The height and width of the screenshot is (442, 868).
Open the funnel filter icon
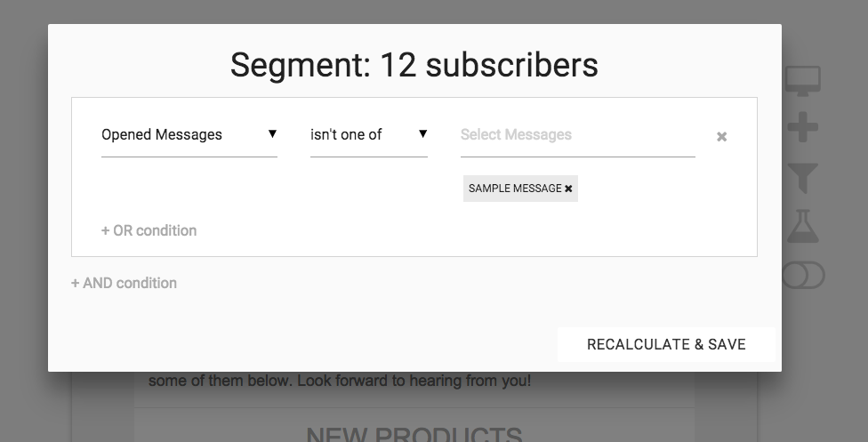point(802,178)
